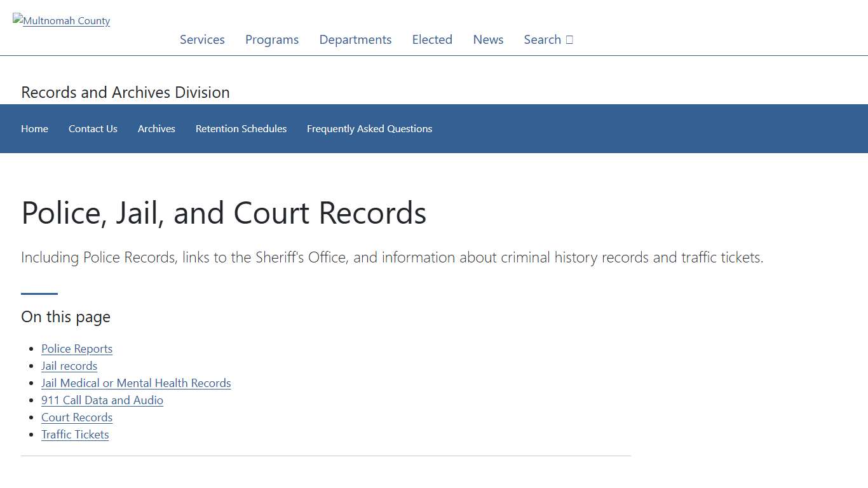
Task: Open the News section
Action: pyautogui.click(x=488, y=39)
